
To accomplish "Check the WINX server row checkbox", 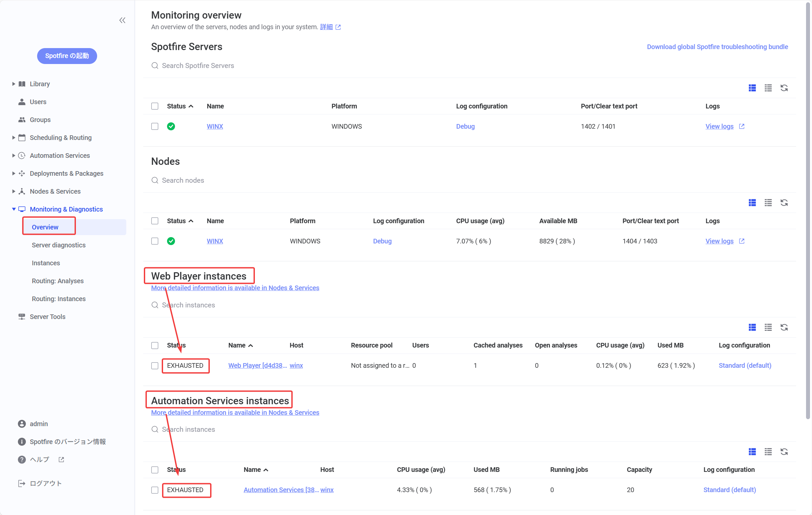I will [x=155, y=126].
